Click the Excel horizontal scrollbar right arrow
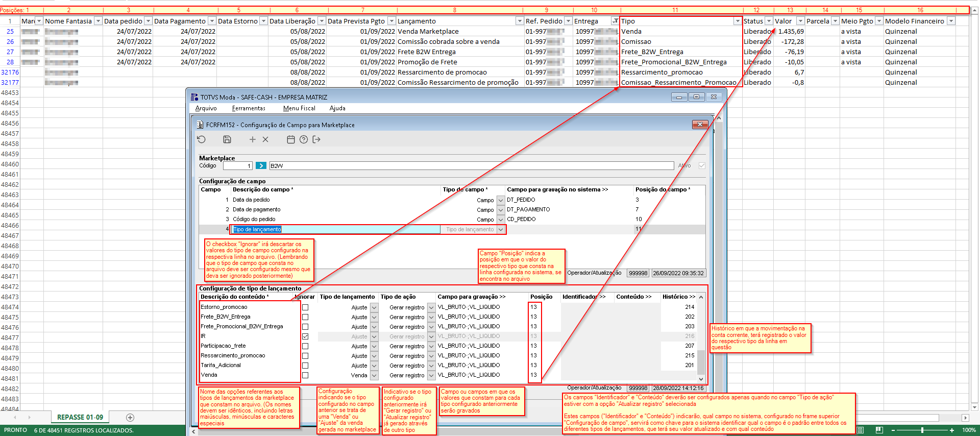Screen dimensions: 980x436 point(965,418)
